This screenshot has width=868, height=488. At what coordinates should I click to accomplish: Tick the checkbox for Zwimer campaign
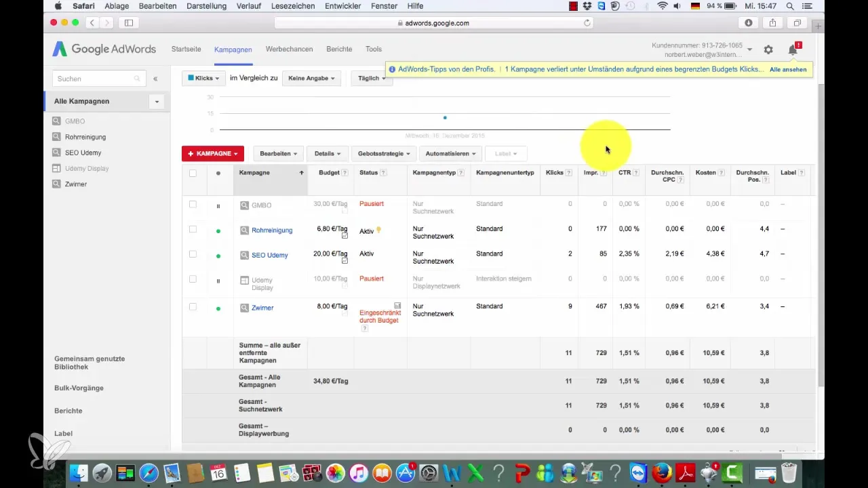point(193,306)
